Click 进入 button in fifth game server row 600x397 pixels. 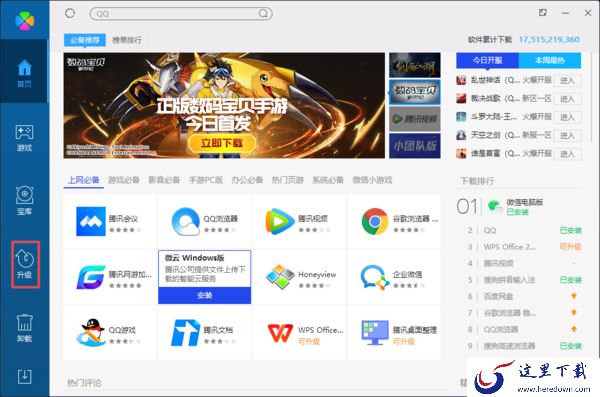point(567,154)
